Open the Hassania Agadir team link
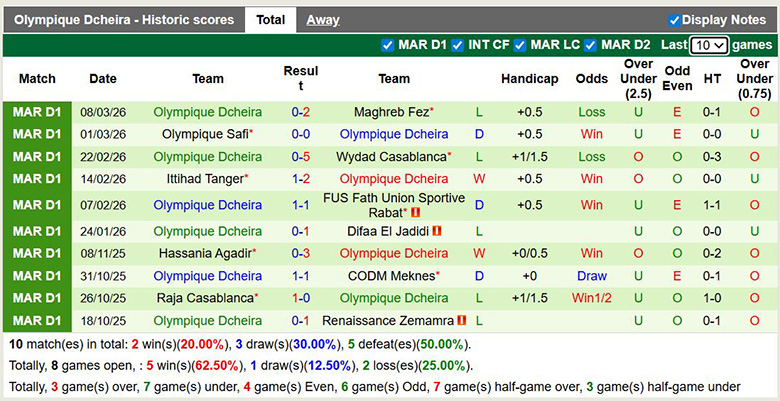This screenshot has width=780, height=401. [205, 254]
